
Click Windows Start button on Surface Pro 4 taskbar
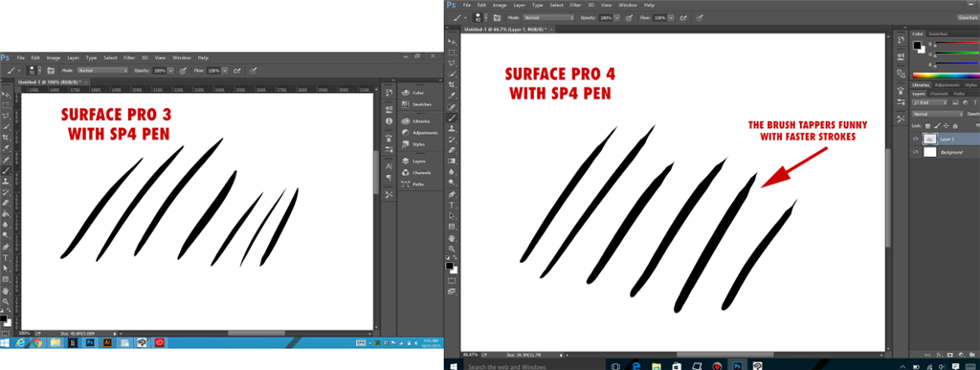[x=455, y=365]
